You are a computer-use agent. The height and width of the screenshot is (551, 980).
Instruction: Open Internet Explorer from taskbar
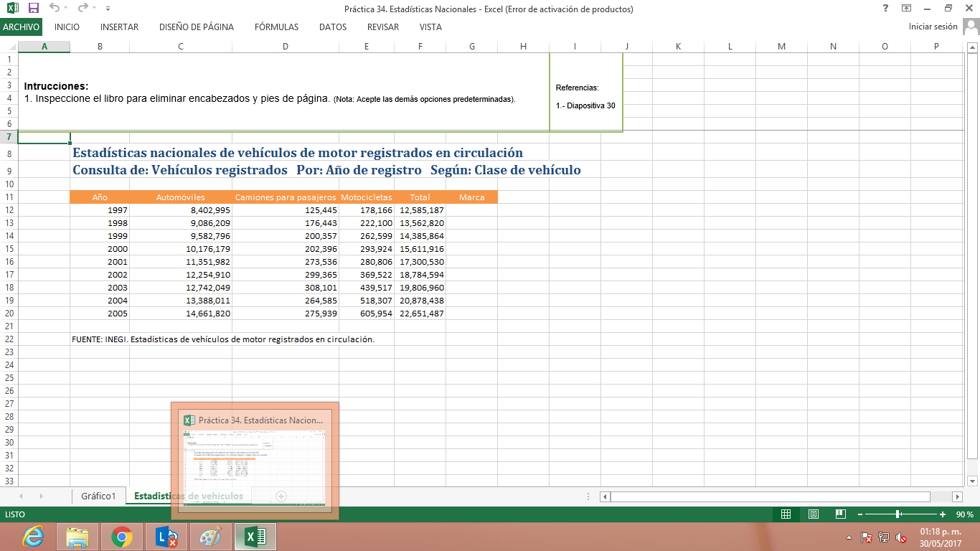pyautogui.click(x=33, y=537)
